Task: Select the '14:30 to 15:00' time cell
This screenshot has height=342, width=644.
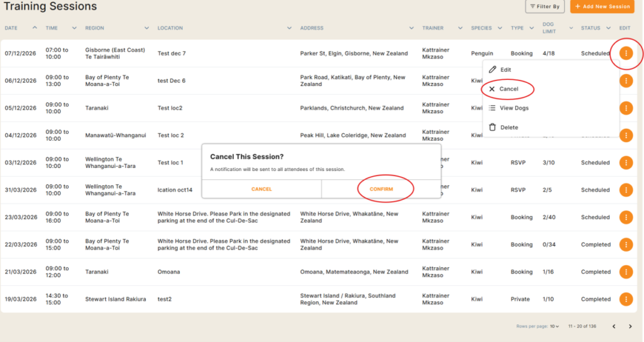Action: click(x=57, y=299)
